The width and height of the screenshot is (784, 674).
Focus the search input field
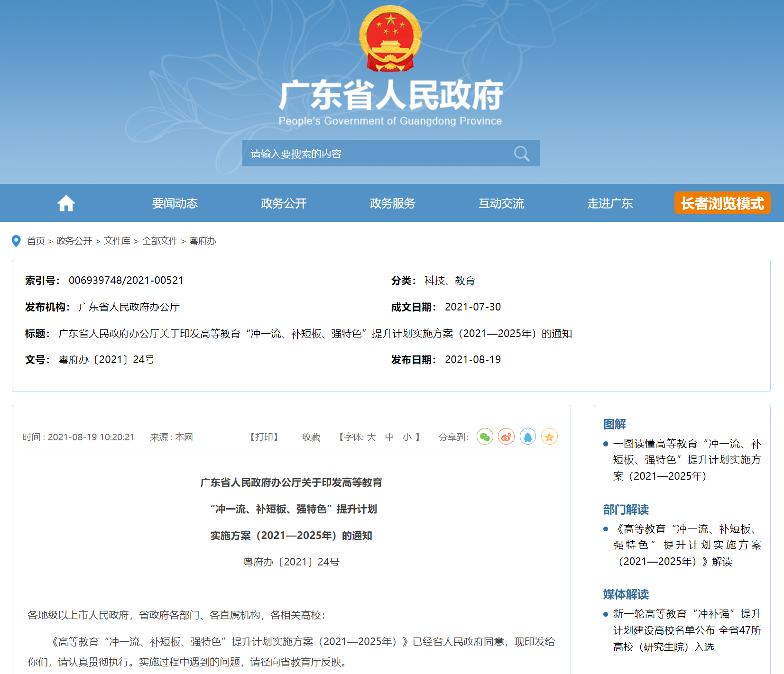tap(375, 154)
